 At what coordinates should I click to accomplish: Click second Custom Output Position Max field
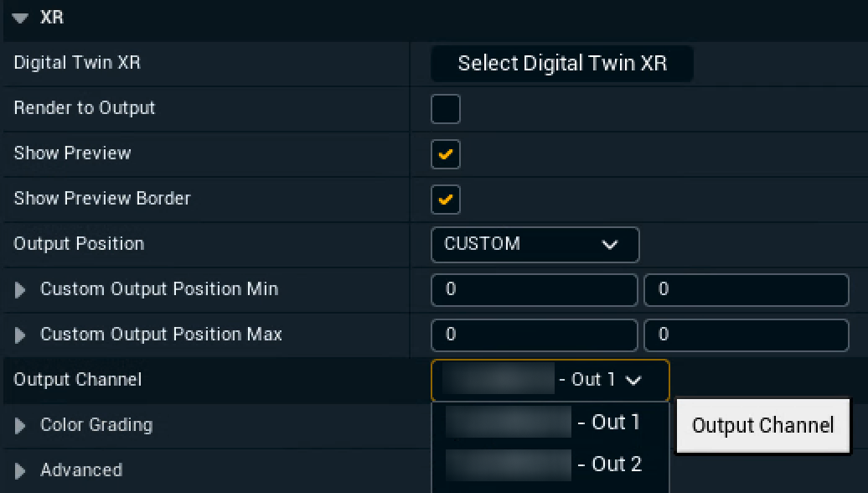746,335
